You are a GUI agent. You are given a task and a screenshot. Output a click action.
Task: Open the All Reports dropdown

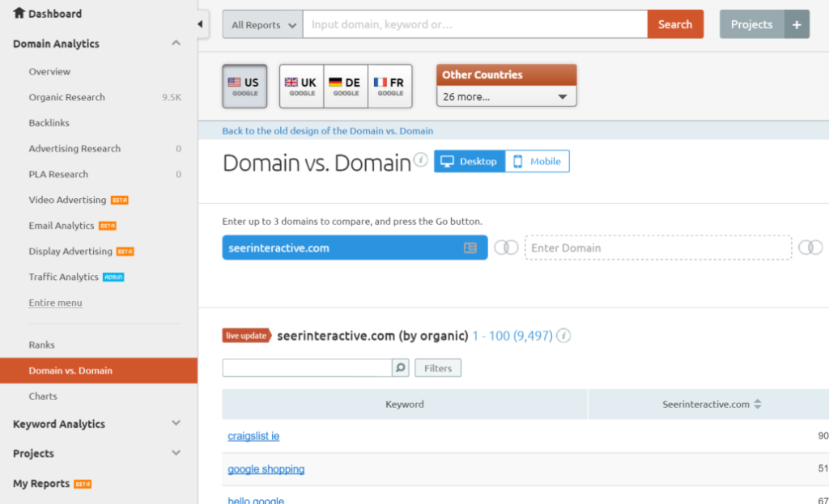point(261,23)
